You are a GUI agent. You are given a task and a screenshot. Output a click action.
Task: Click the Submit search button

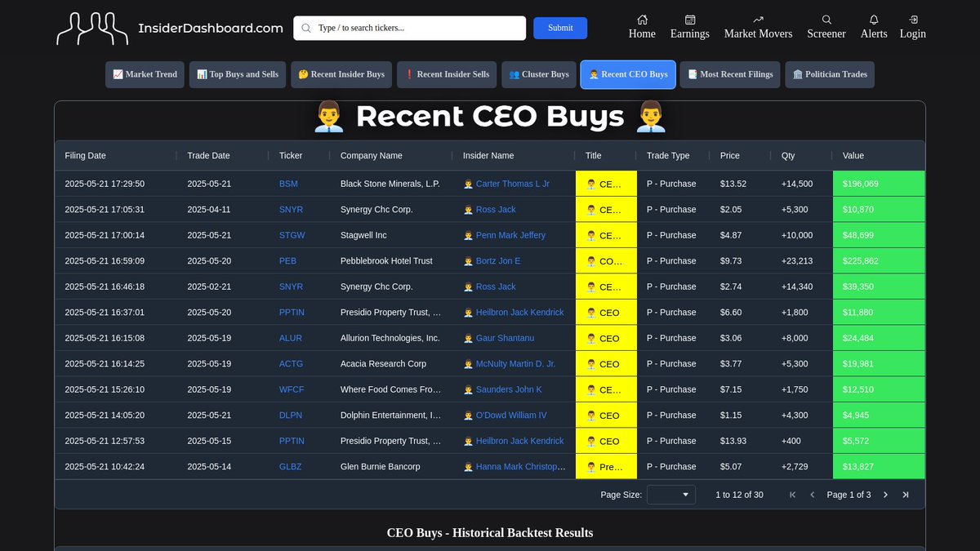560,28
